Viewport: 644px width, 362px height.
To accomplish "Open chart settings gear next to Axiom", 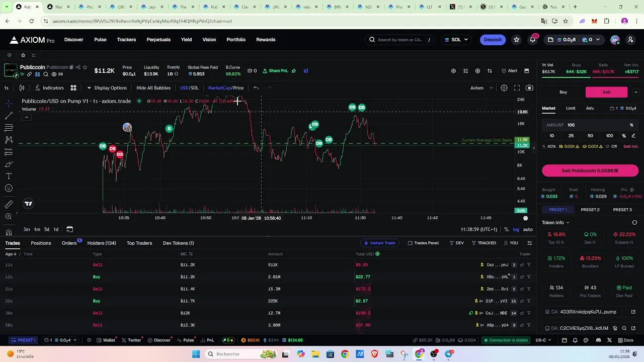I will 504,88.
